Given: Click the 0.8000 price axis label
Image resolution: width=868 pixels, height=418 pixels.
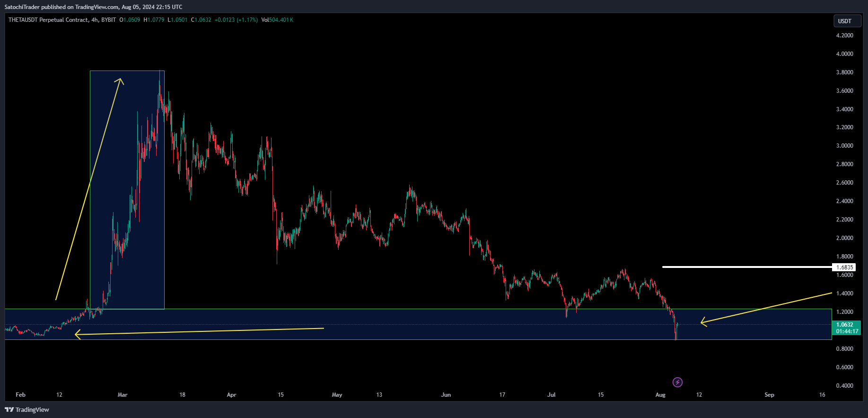Looking at the screenshot, I should point(845,349).
